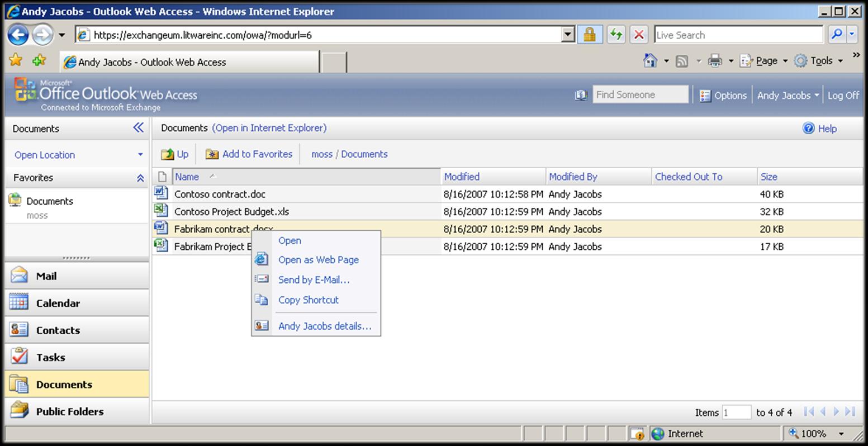Click the Find Someone field

(x=641, y=94)
